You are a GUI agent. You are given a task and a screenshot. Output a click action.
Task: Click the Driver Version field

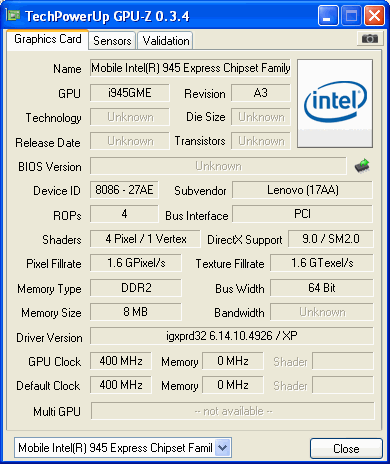tap(232, 336)
